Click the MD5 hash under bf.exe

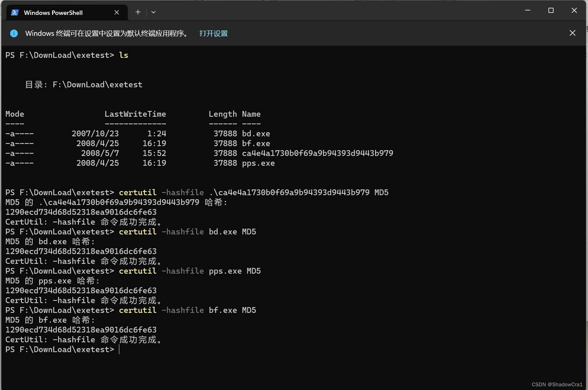[81, 330]
